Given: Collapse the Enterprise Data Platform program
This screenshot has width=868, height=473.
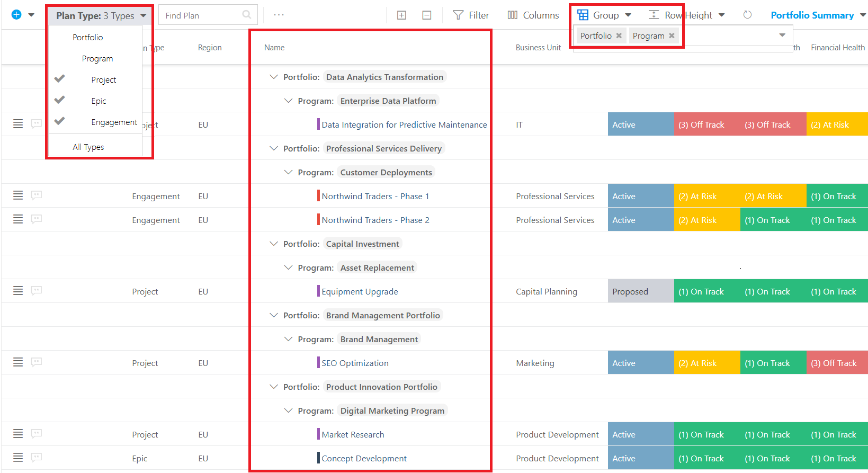Looking at the screenshot, I should tap(288, 101).
